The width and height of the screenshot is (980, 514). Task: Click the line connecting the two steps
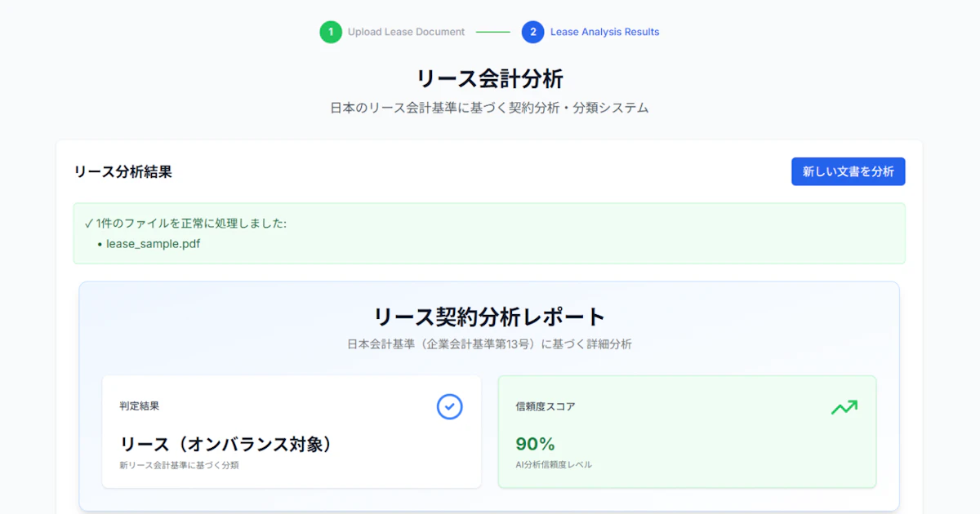coord(493,32)
